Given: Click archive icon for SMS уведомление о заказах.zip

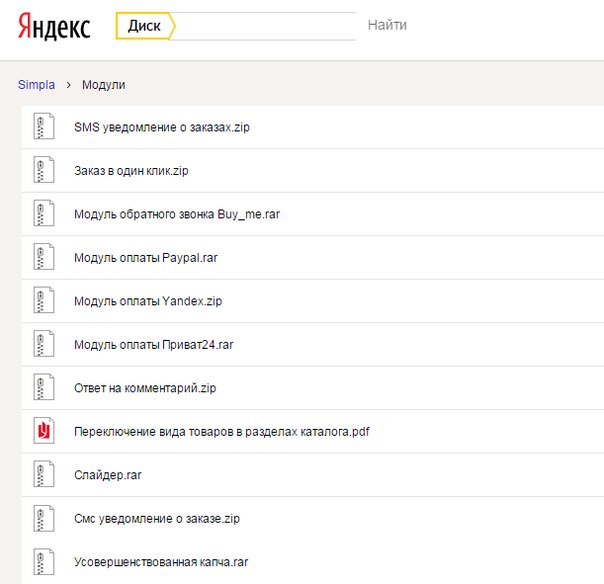Looking at the screenshot, I should point(44,126).
